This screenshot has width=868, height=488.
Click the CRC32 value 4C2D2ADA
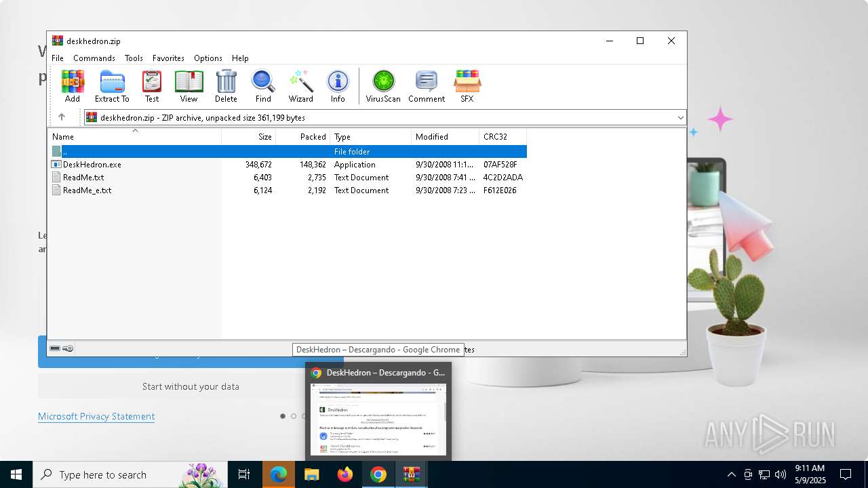tap(503, 178)
